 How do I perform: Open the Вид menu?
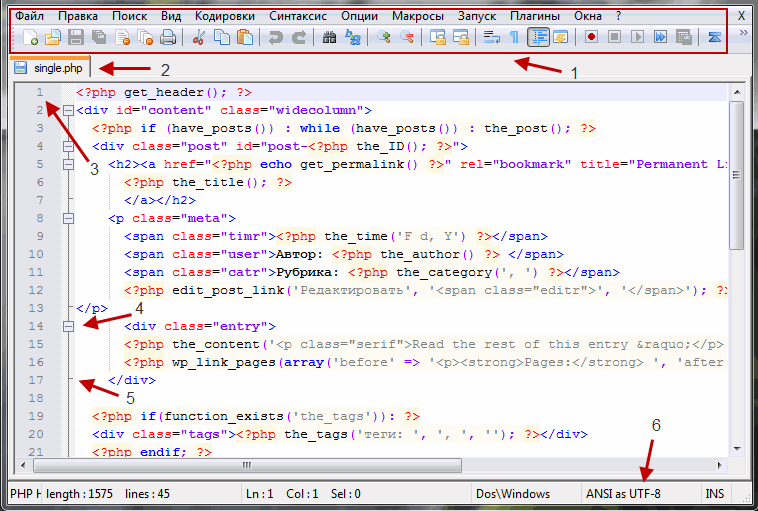tap(171, 16)
